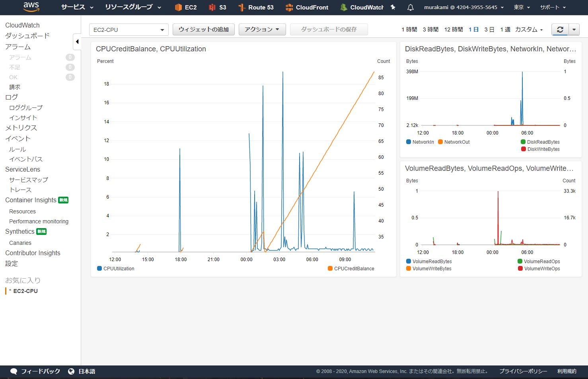Viewport: 588px width, 379px height.
Task: Click the VolumeWriteOps red legend swatch
Action: tap(520, 269)
